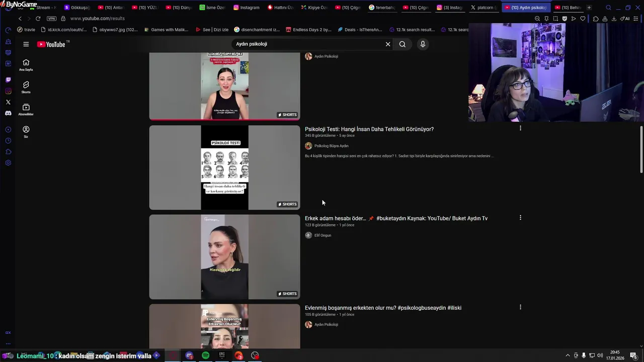Start voice search with microphone icon

click(423, 44)
